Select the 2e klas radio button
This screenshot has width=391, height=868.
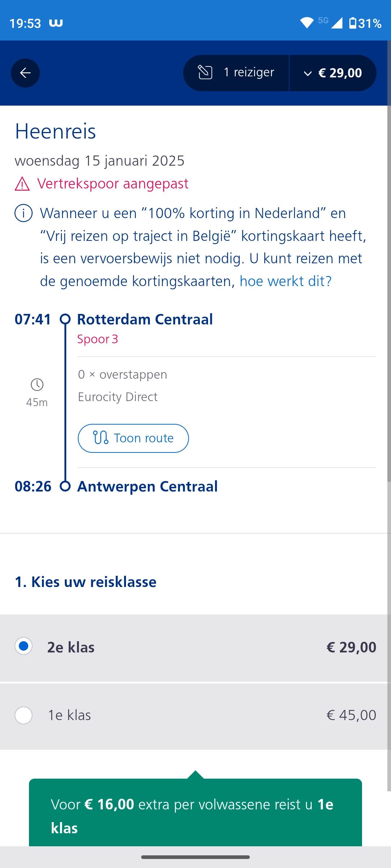(x=24, y=646)
